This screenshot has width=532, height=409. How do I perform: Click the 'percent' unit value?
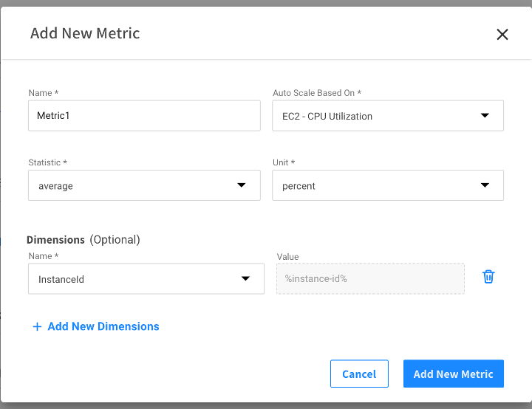point(299,186)
